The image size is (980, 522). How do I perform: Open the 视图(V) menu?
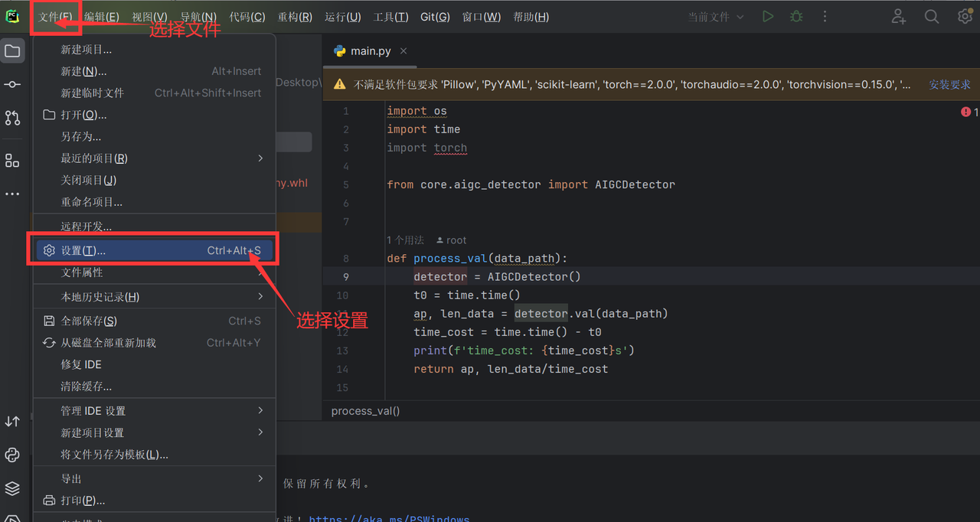pyautogui.click(x=149, y=16)
